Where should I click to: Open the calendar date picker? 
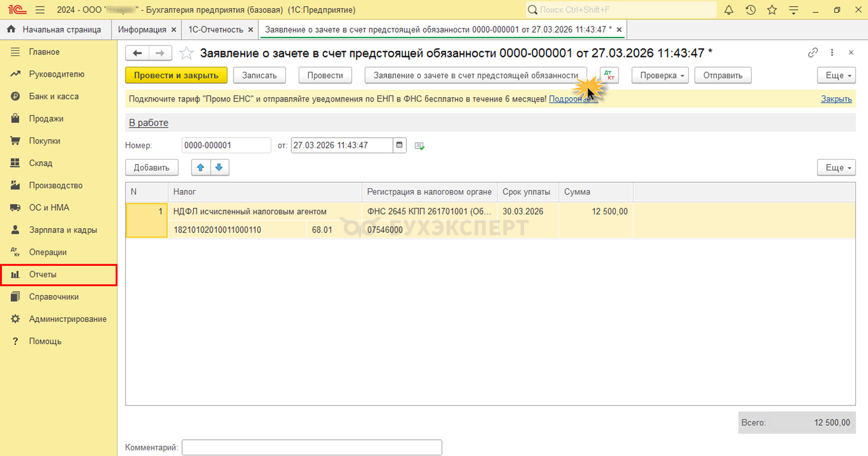click(x=400, y=145)
